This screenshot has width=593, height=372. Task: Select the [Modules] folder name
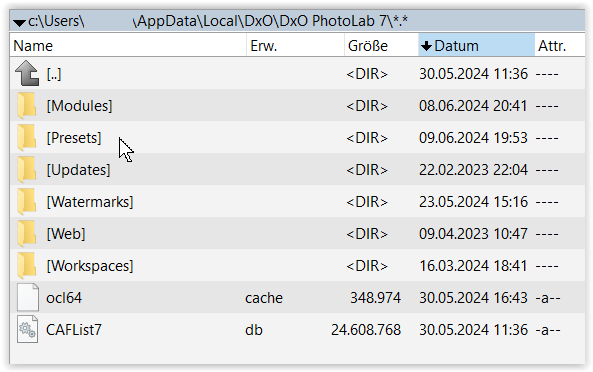[79, 106]
